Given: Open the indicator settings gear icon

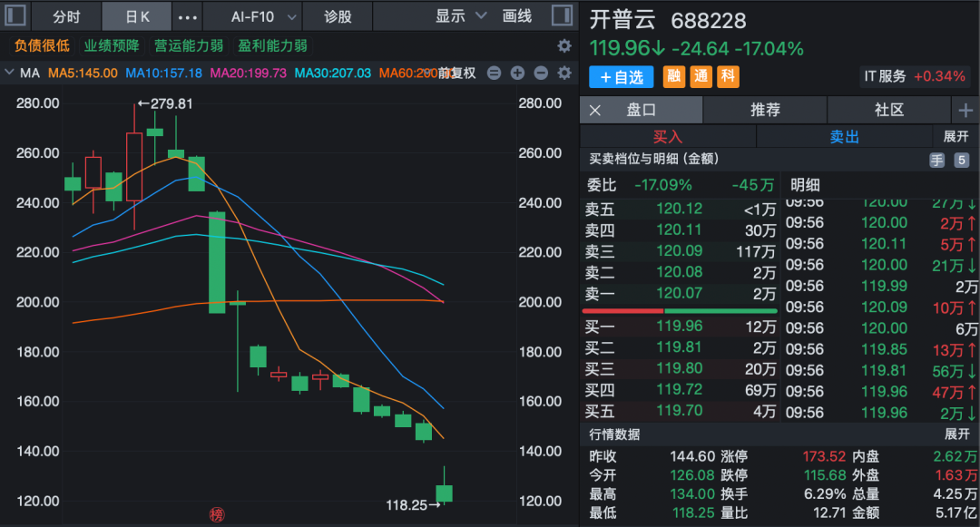Looking at the screenshot, I should click(x=563, y=74).
